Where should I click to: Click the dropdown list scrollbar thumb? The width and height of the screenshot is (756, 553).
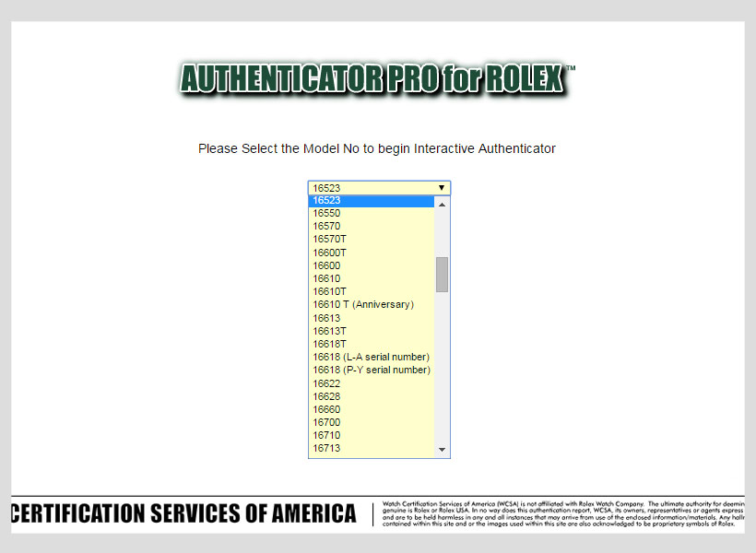[443, 275]
